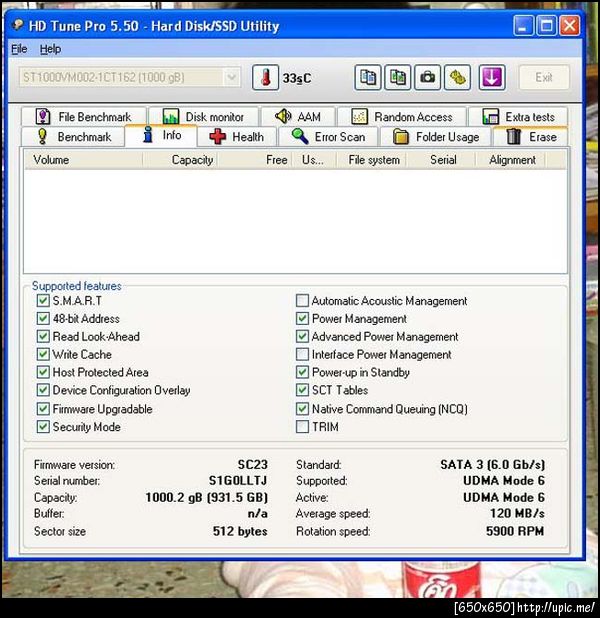The height and width of the screenshot is (618, 600).
Task: Click the Extra tests tab icon
Action: point(490,117)
